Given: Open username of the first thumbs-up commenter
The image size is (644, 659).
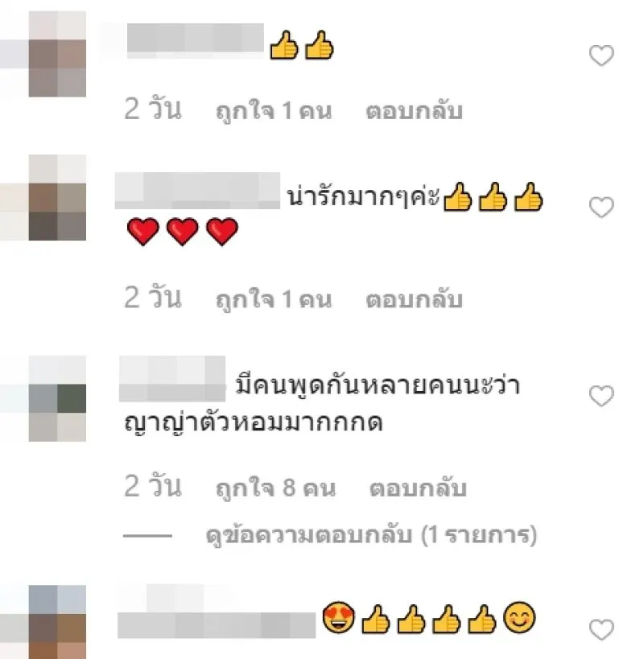Looking at the screenshot, I should click(196, 40).
